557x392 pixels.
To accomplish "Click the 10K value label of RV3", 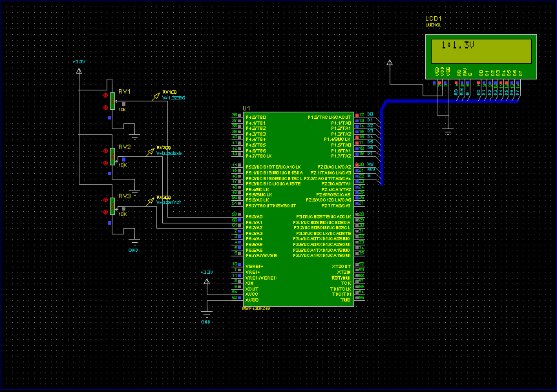I will click(x=123, y=214).
